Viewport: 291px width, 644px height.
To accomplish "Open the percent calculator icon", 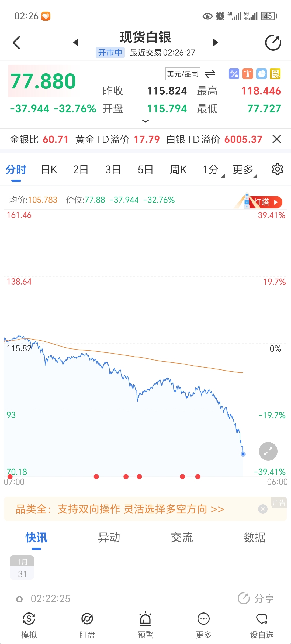I will tap(234, 74).
